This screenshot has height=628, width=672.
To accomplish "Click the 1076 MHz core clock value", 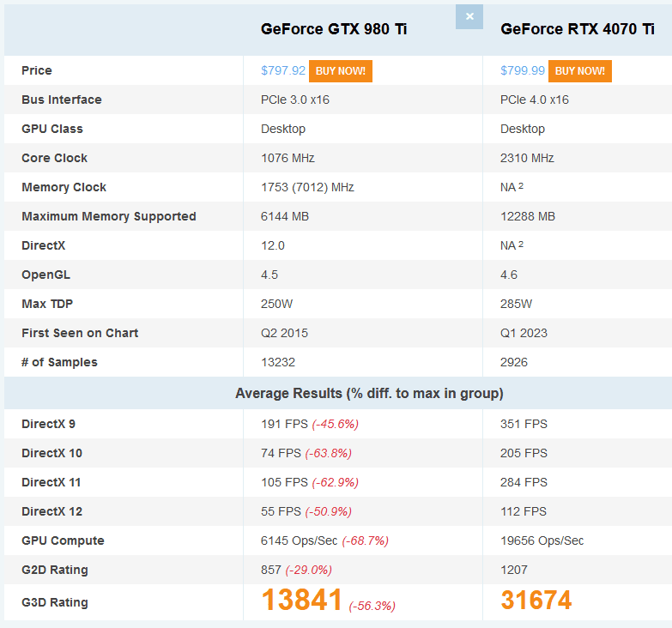I will (x=288, y=158).
